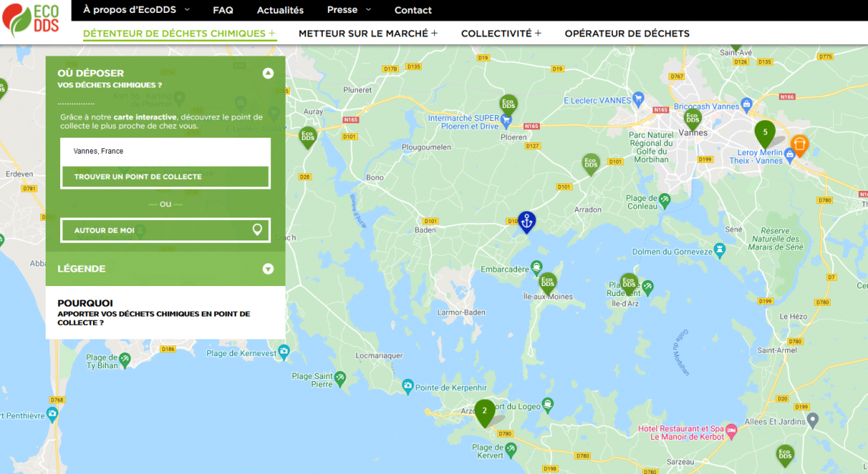Select the EcoDDS marker above Intermarché SUPER Ploeren
This screenshot has width=868, height=474.
[508, 106]
